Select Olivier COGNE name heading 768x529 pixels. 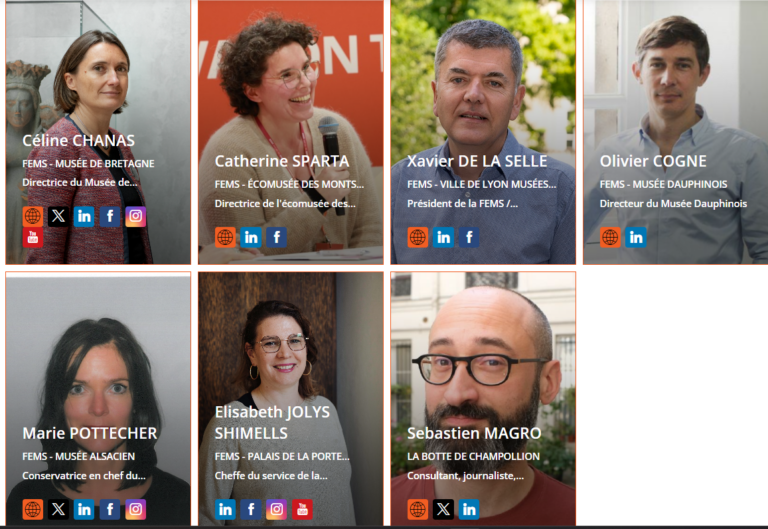tap(653, 161)
